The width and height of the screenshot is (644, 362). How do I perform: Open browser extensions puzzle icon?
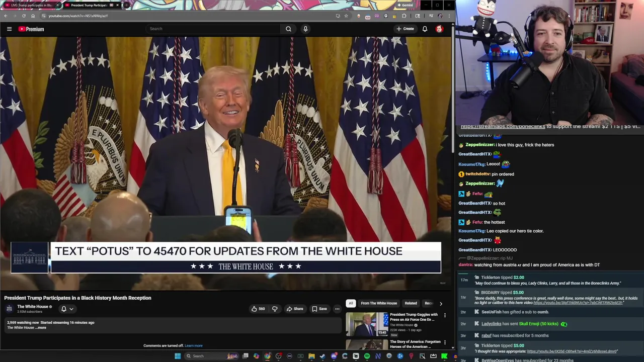(x=404, y=16)
